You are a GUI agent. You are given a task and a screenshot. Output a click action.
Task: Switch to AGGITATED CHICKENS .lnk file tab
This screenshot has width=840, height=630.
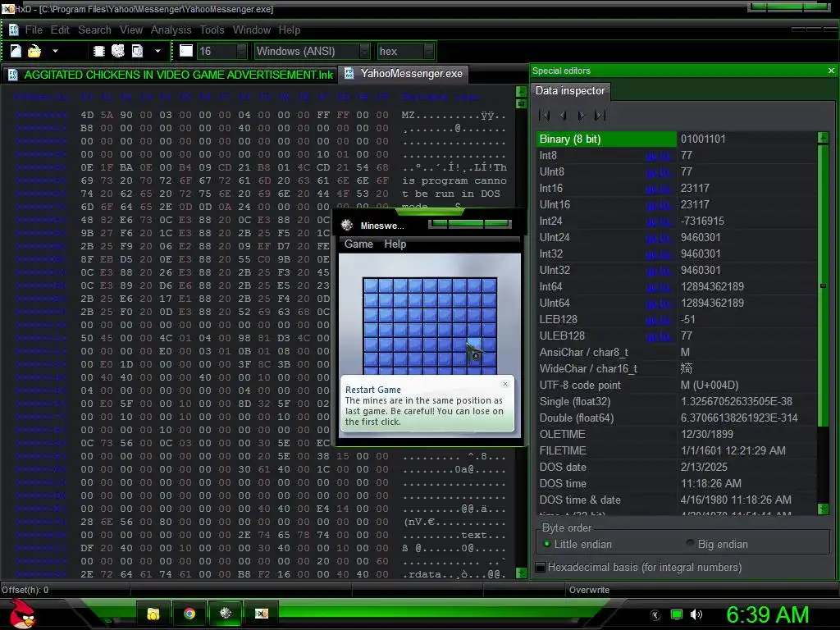[171, 75]
